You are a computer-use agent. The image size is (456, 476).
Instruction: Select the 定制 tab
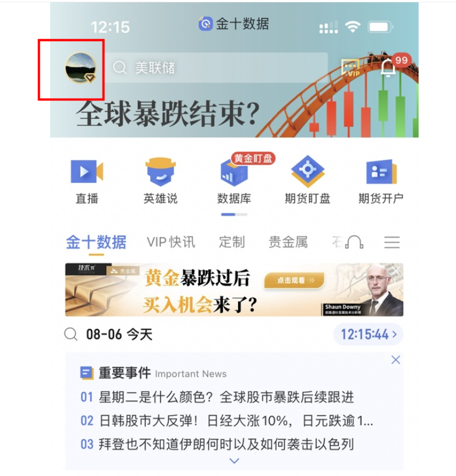point(232,242)
